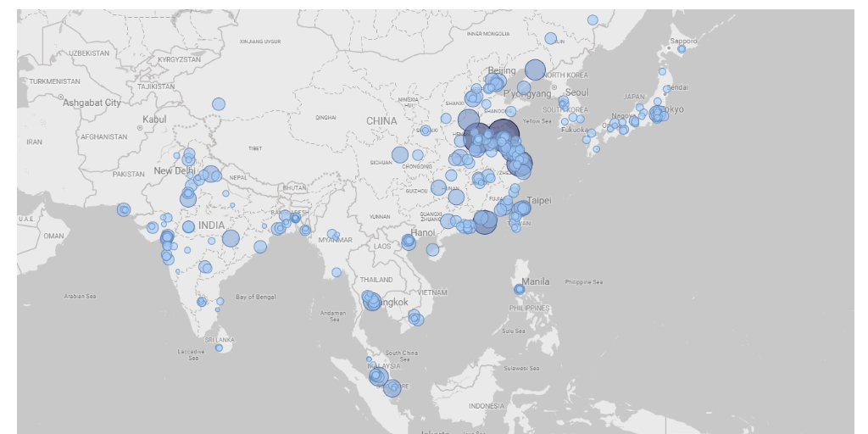The height and width of the screenshot is (434, 868).
Task: Select the Beijing city label
Action: pos(502,70)
